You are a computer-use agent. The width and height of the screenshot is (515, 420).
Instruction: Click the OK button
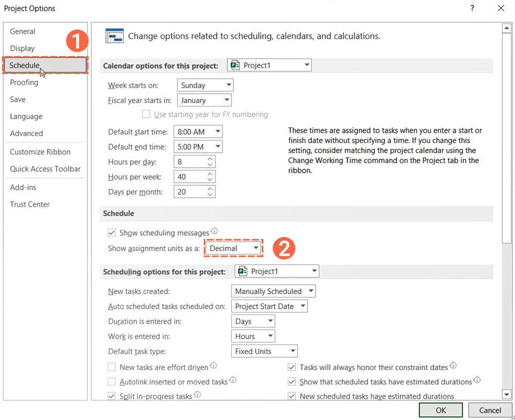441,410
